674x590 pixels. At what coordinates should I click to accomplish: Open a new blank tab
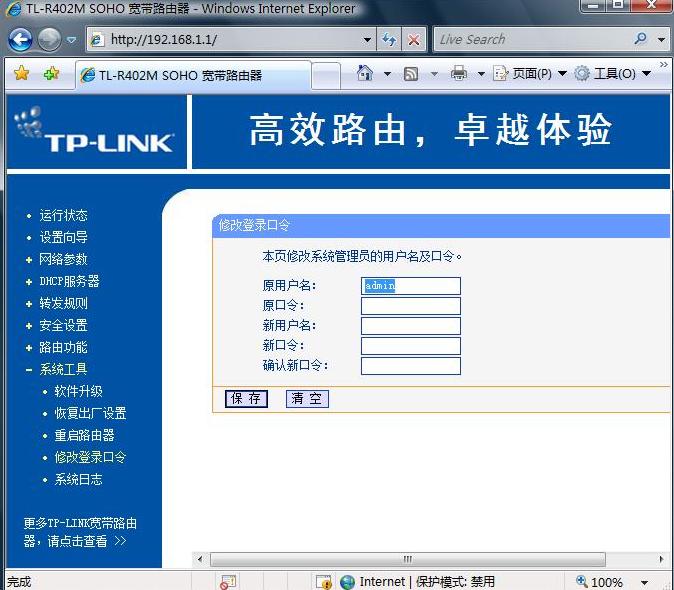pos(326,76)
